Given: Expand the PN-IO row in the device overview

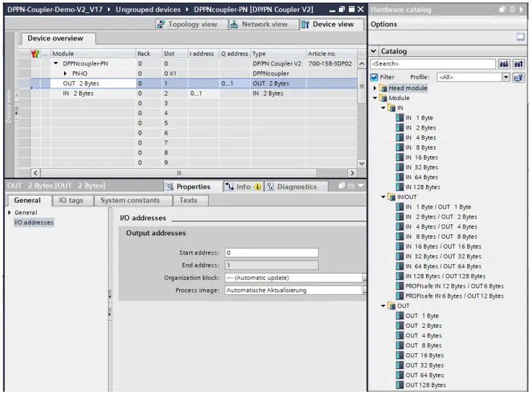Looking at the screenshot, I should [65, 74].
